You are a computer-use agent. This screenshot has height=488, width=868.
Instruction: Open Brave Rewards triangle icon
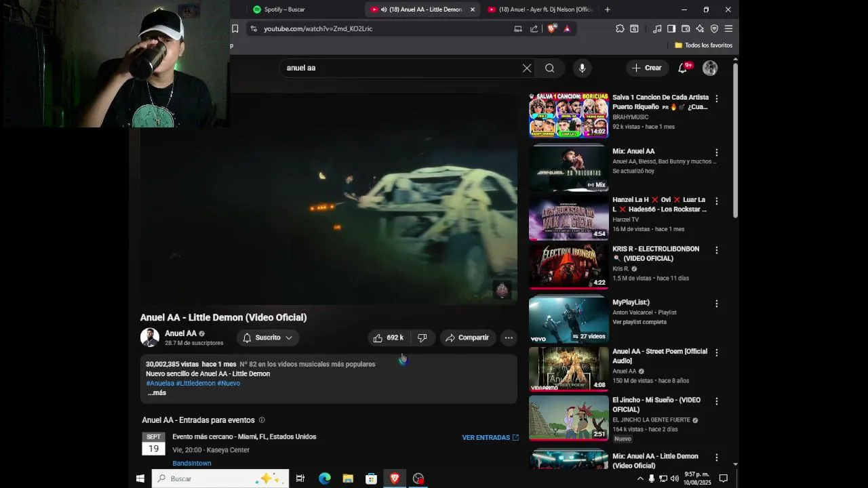(x=567, y=28)
